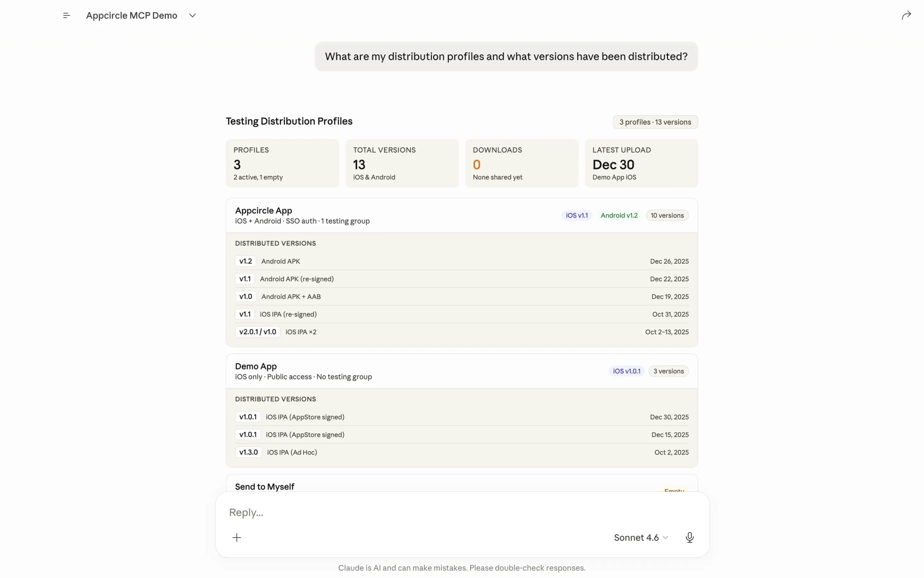924x578 pixels.
Task: Select the v1.3.0 iOS IPA (Ad Hoc) row
Action: click(462, 452)
